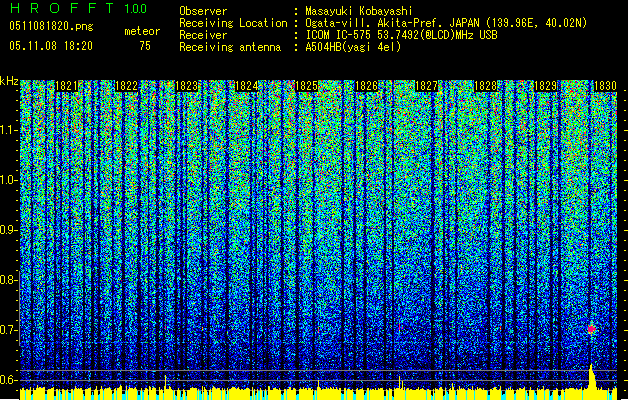Click the tall yellow intensity peak near 1830

tap(591, 378)
